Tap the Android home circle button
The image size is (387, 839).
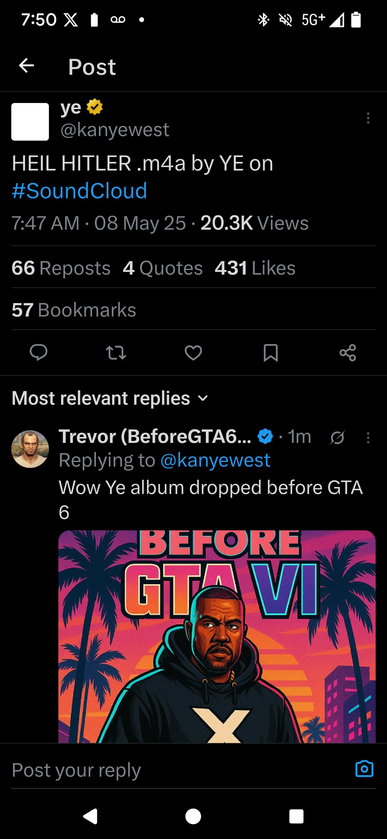tap(193, 816)
